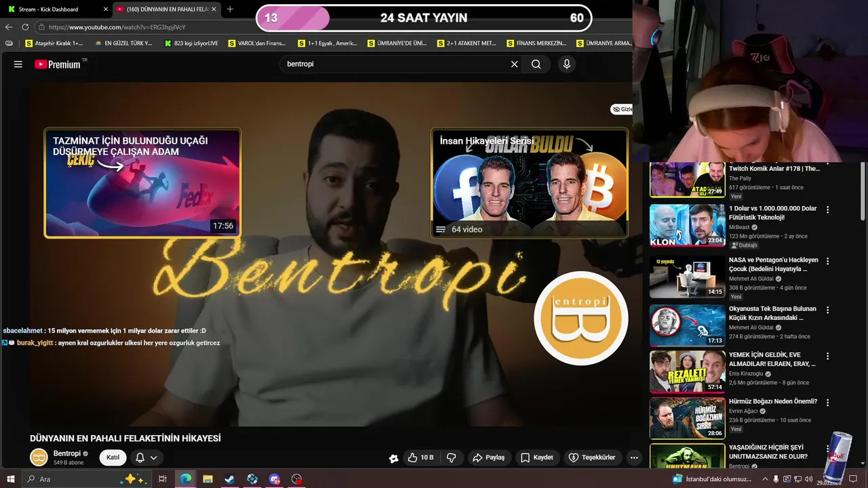The height and width of the screenshot is (488, 868).
Task: Open the Bentropi channel name link
Action: (x=66, y=453)
